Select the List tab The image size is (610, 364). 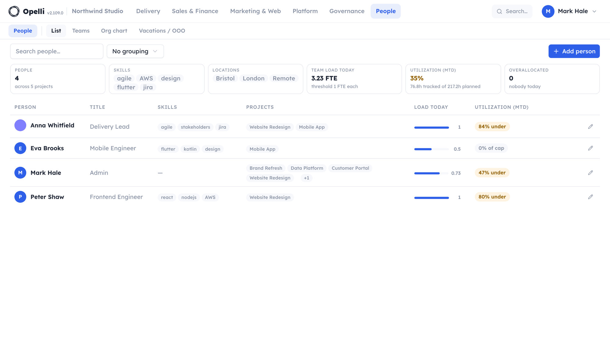pos(56,31)
